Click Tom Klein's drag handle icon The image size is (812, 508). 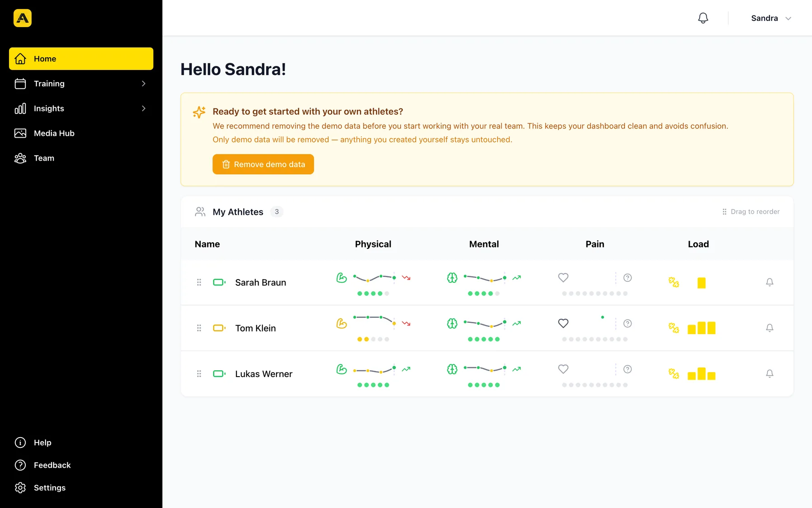tap(199, 328)
